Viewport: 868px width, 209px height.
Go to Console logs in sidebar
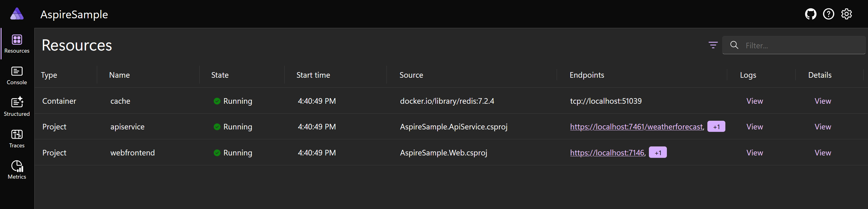click(17, 76)
